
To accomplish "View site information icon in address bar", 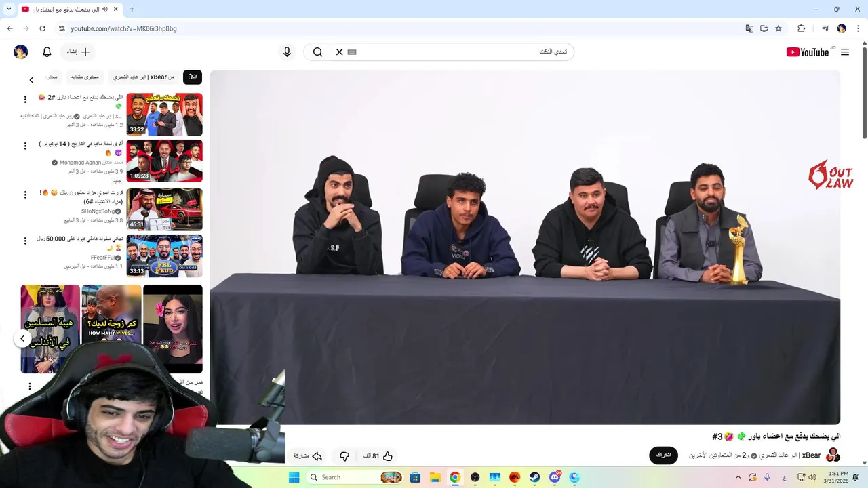I will point(62,28).
